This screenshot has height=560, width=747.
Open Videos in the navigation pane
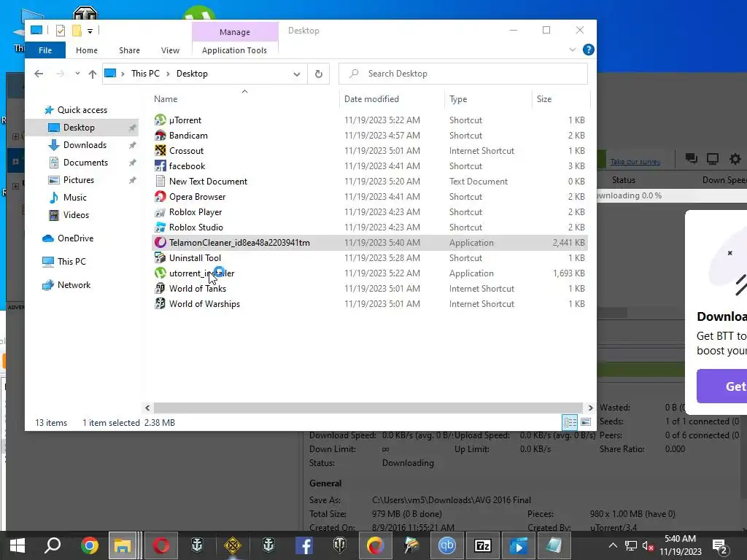(x=76, y=215)
